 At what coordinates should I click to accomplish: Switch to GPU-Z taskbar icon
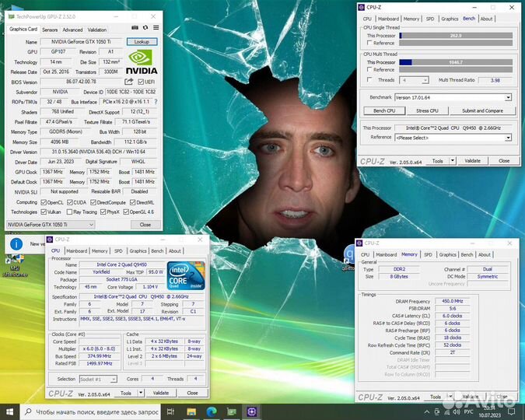pyautogui.click(x=231, y=411)
